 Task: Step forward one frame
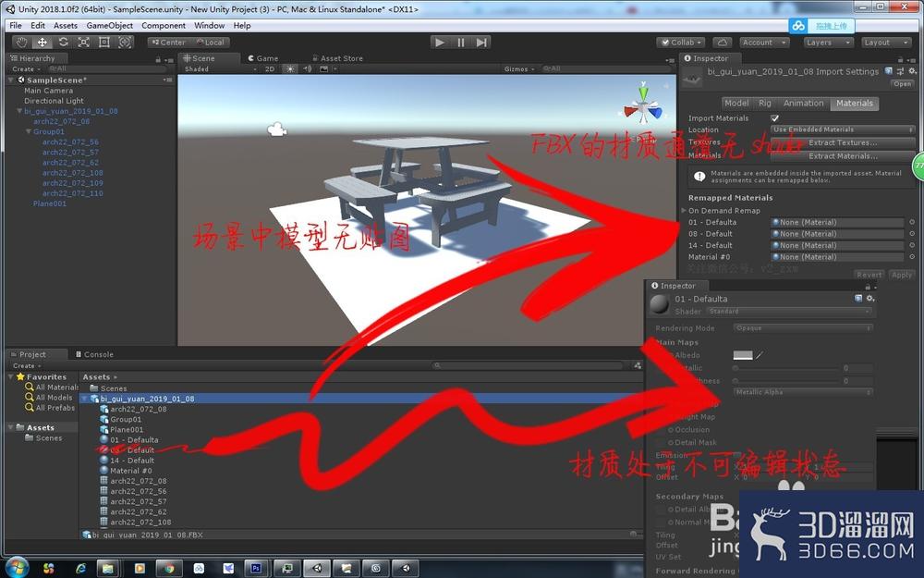click(x=481, y=43)
